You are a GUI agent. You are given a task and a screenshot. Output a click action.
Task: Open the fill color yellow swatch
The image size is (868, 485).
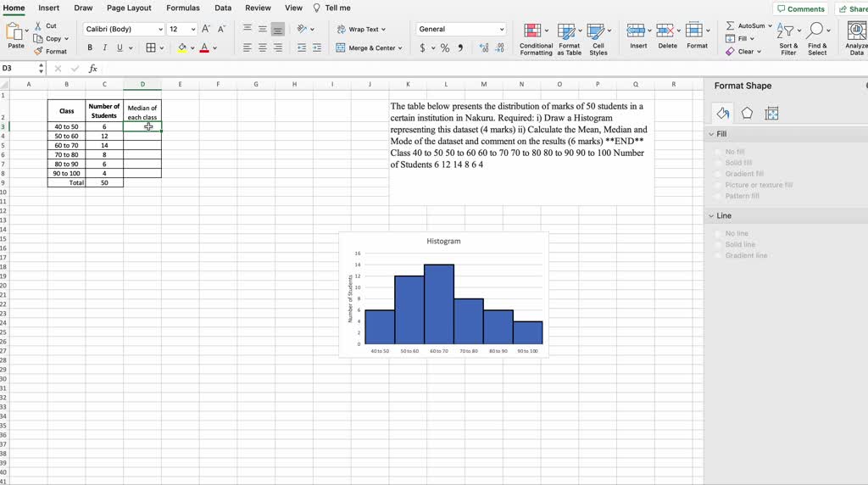pyautogui.click(x=182, y=48)
